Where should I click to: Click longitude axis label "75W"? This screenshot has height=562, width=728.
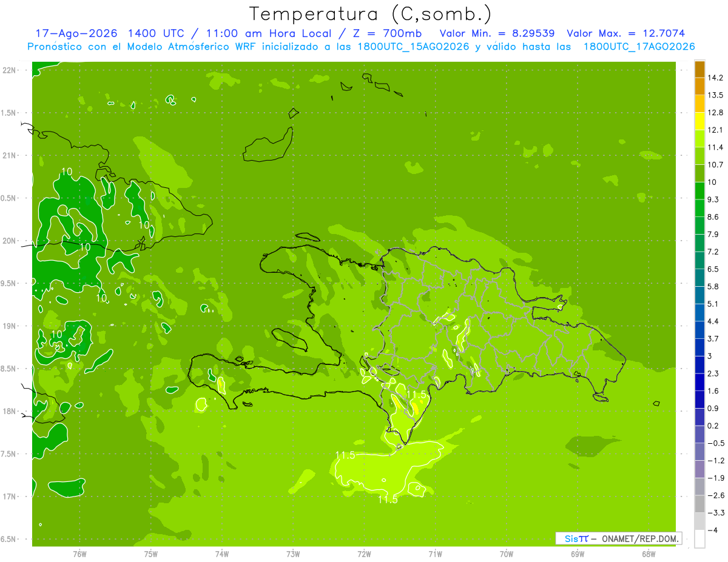click(151, 554)
